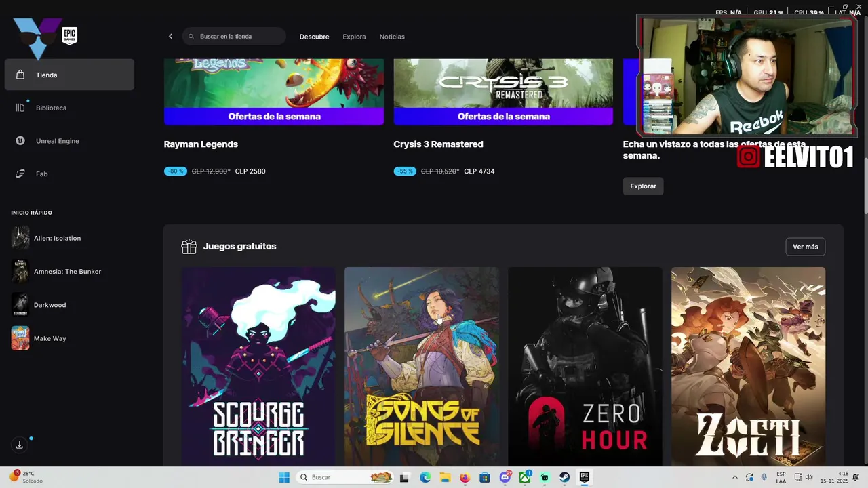Screen dimensions: 868x488
Task: Switch to the Noticias tab
Action: point(392,37)
